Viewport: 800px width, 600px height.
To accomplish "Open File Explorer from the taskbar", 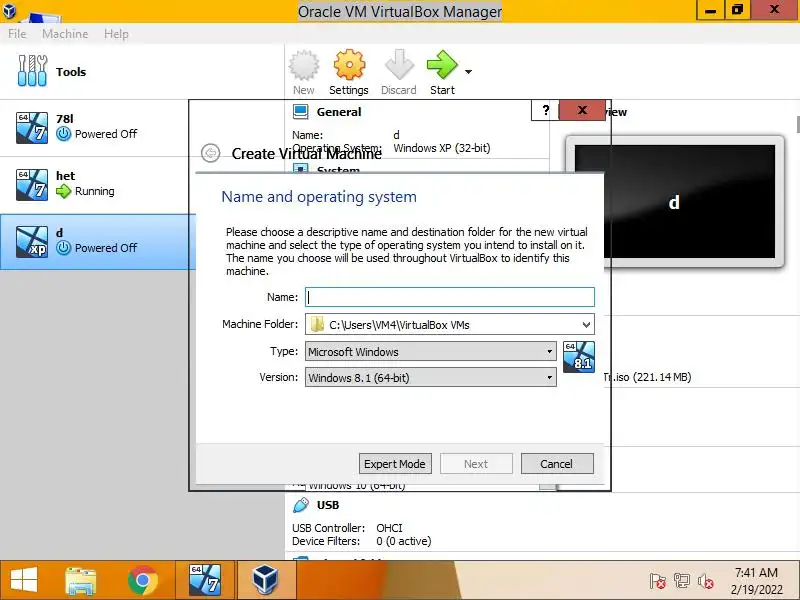I will click(80, 581).
